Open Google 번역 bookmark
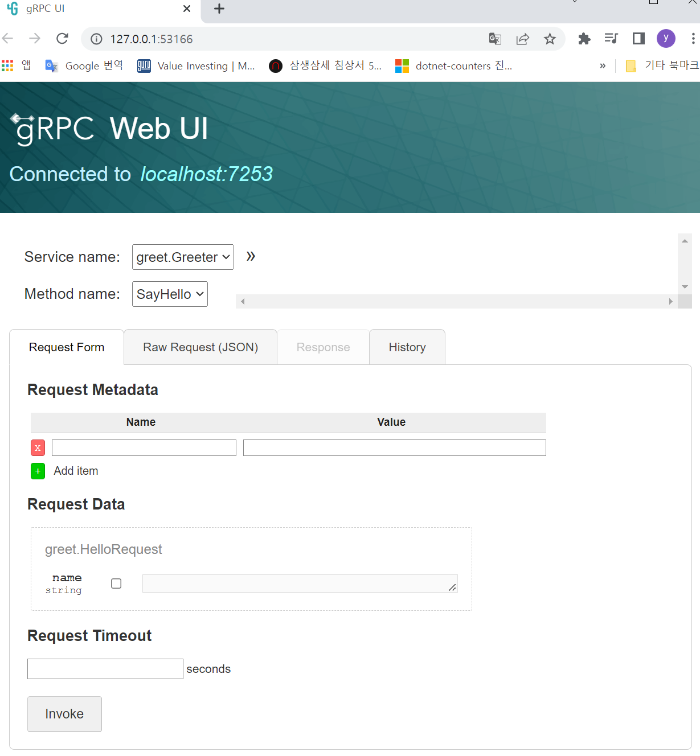700x756 pixels. (84, 66)
